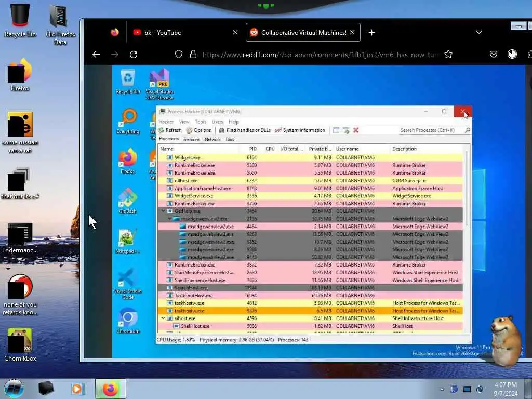Open Visual Studio Code icon in VM
This screenshot has height=399, width=532.
[x=128, y=284]
